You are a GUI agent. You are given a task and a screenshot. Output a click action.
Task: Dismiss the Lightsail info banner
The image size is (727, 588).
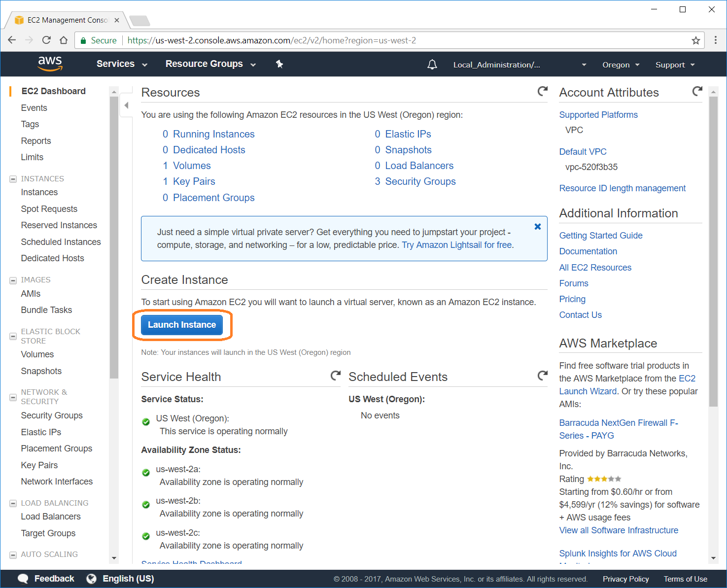tap(538, 227)
